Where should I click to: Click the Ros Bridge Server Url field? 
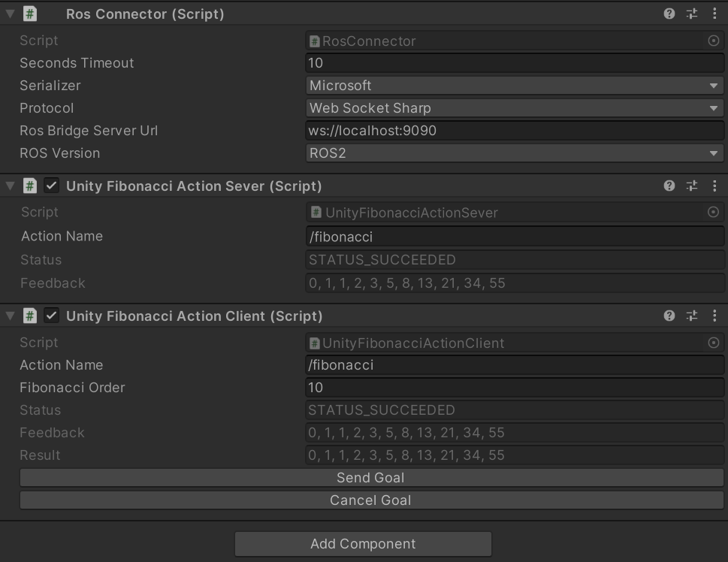(x=515, y=131)
